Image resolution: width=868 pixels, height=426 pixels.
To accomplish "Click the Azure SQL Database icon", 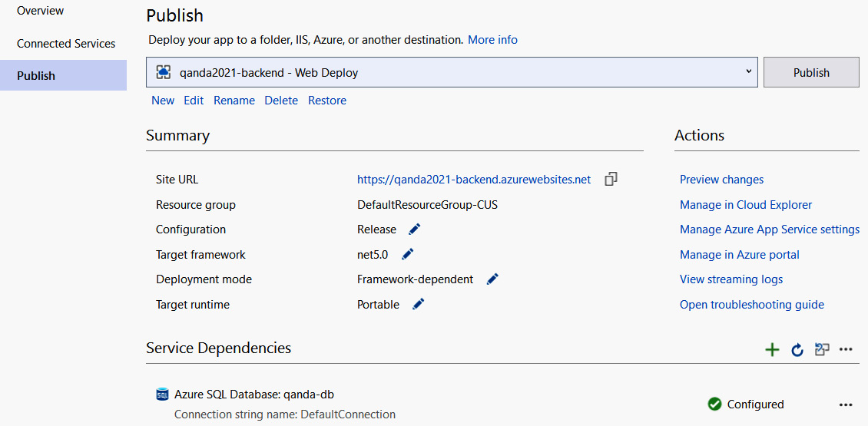I will click(161, 395).
